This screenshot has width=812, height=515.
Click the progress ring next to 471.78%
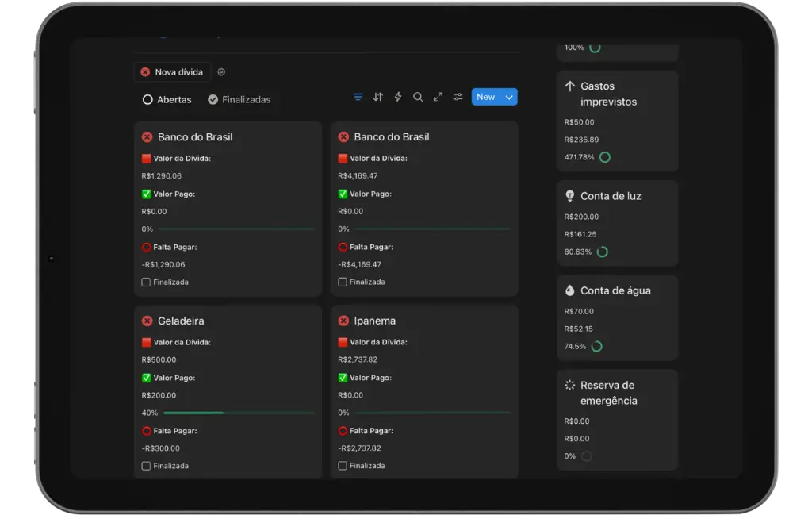605,157
